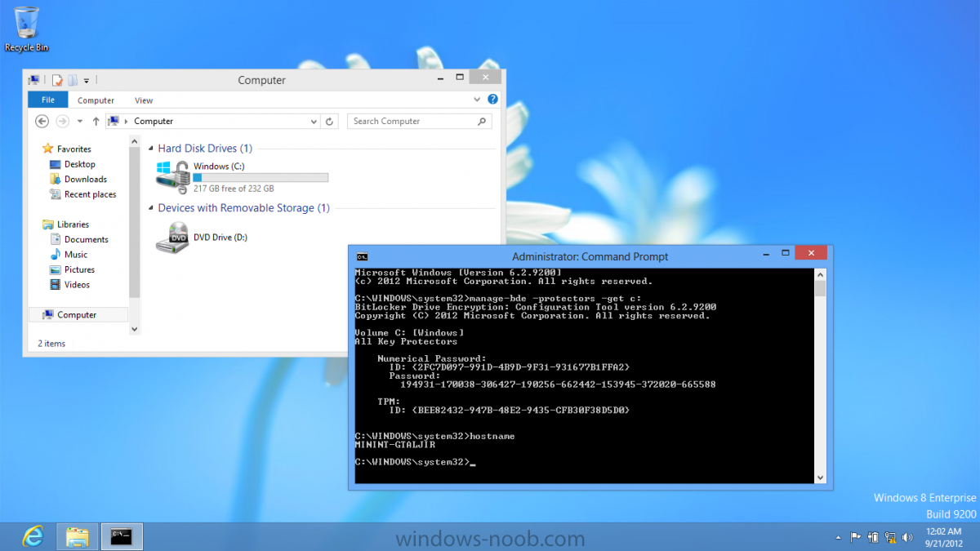
Task: Select the Windows (C:) BitLocker drive icon
Action: coord(172,177)
